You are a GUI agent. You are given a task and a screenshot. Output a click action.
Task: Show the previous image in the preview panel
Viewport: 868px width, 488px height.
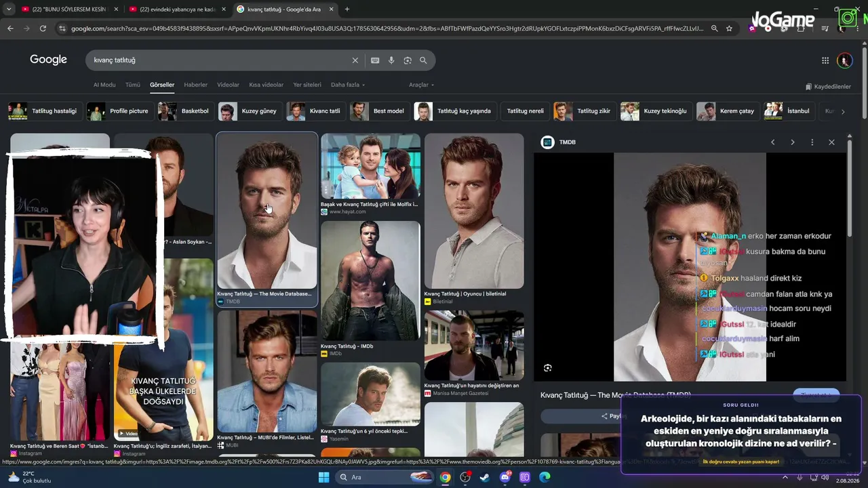tap(772, 142)
